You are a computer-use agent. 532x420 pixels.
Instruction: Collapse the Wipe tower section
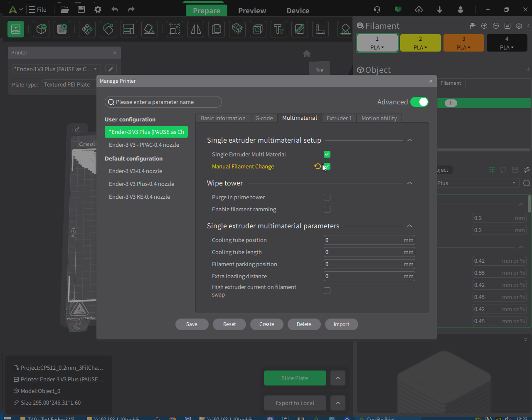click(409, 183)
